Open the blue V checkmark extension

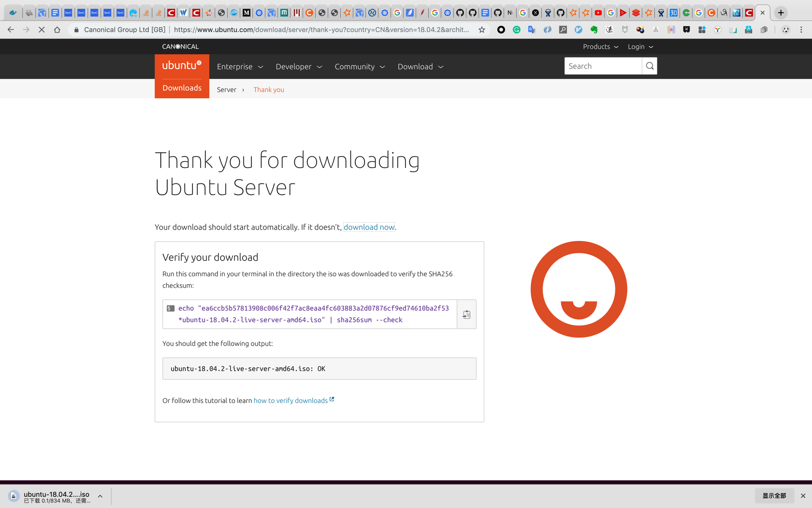[x=579, y=30]
